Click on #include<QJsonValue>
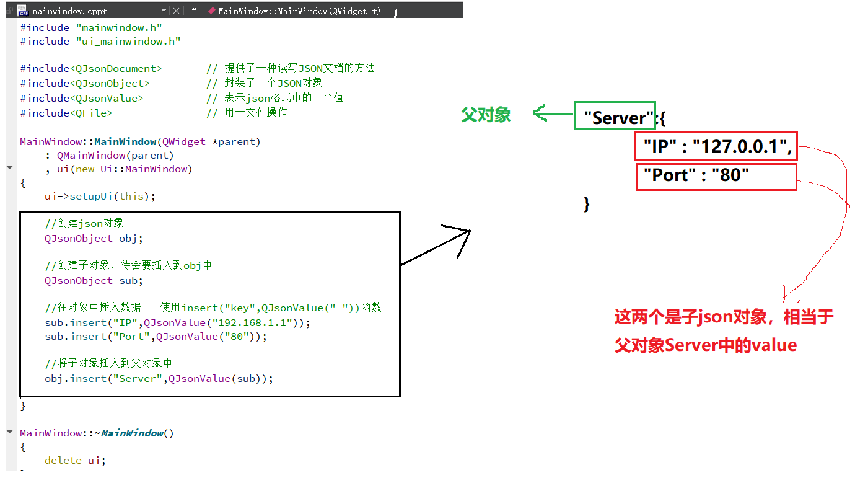The height and width of the screenshot is (478, 868). 82,98
